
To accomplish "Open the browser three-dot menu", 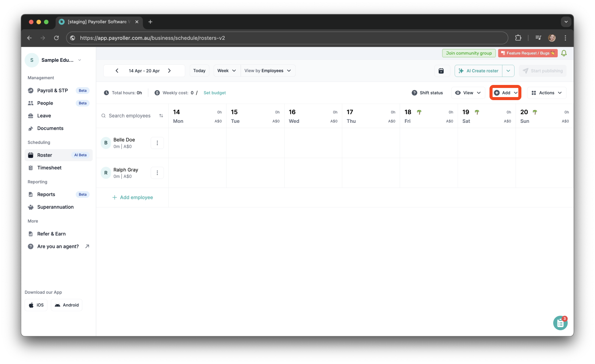I will click(x=565, y=38).
